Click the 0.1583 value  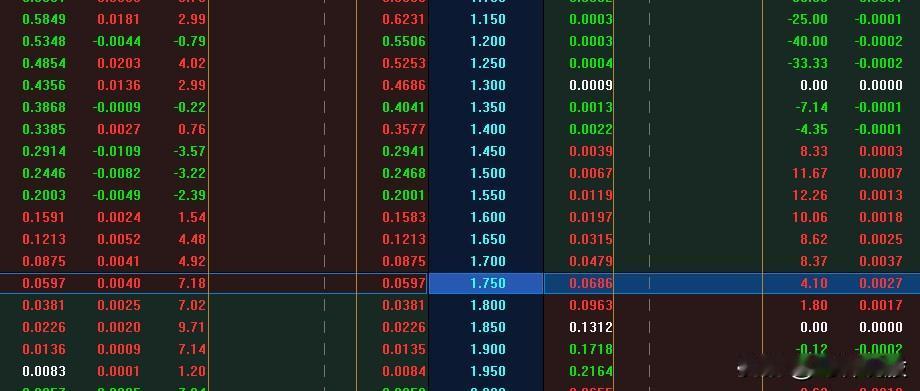tap(404, 217)
